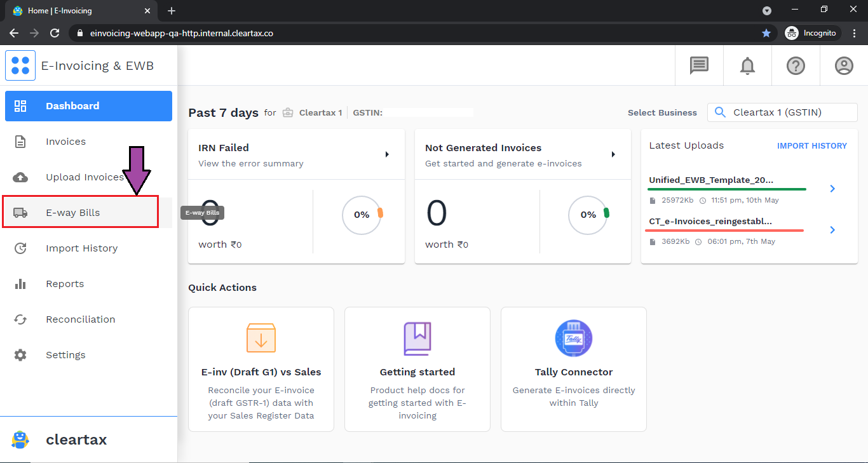Click the 06:01 pm, 7th May timestamp

click(x=743, y=241)
